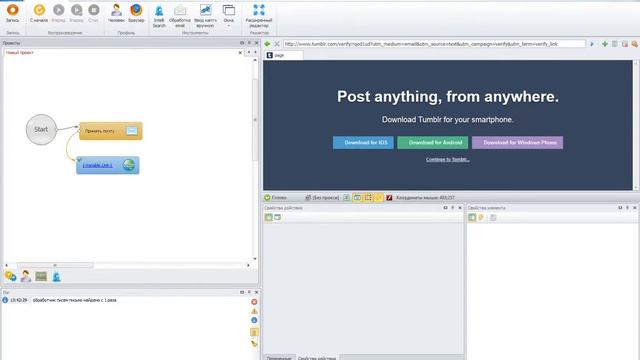Open the Обработка email tool
The width and height of the screenshot is (640, 360).
(180, 16)
